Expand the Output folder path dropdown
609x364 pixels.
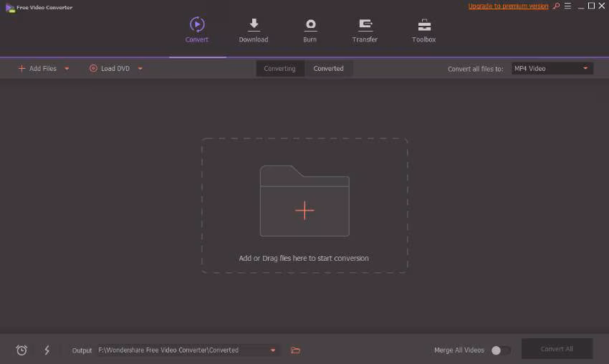[273, 350]
